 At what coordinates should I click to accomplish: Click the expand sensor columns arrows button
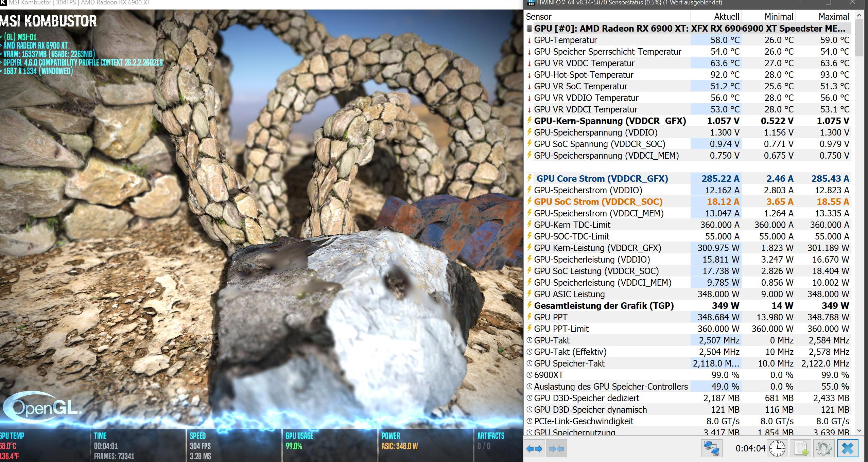(534, 449)
